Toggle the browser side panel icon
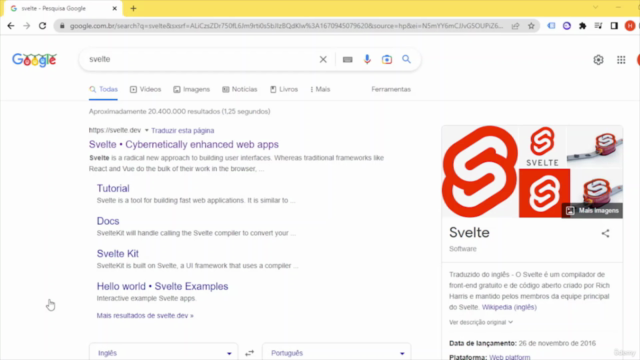This screenshot has width=640, height=360. coord(614,26)
